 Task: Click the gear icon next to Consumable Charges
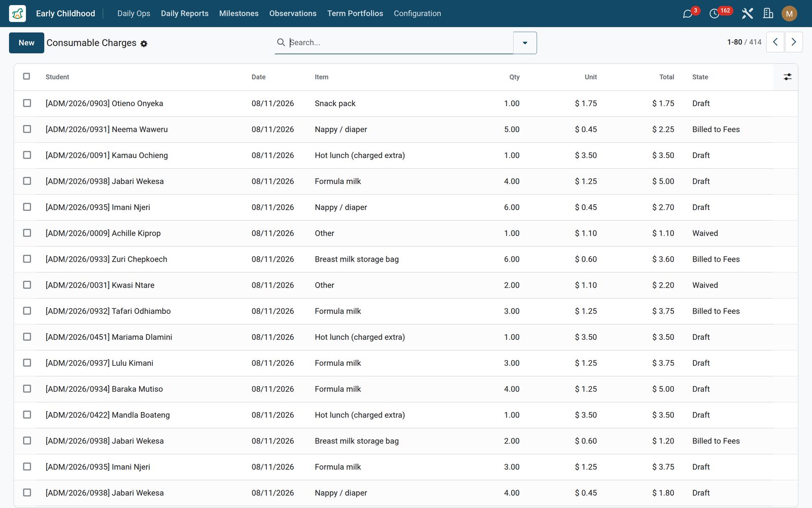point(144,44)
